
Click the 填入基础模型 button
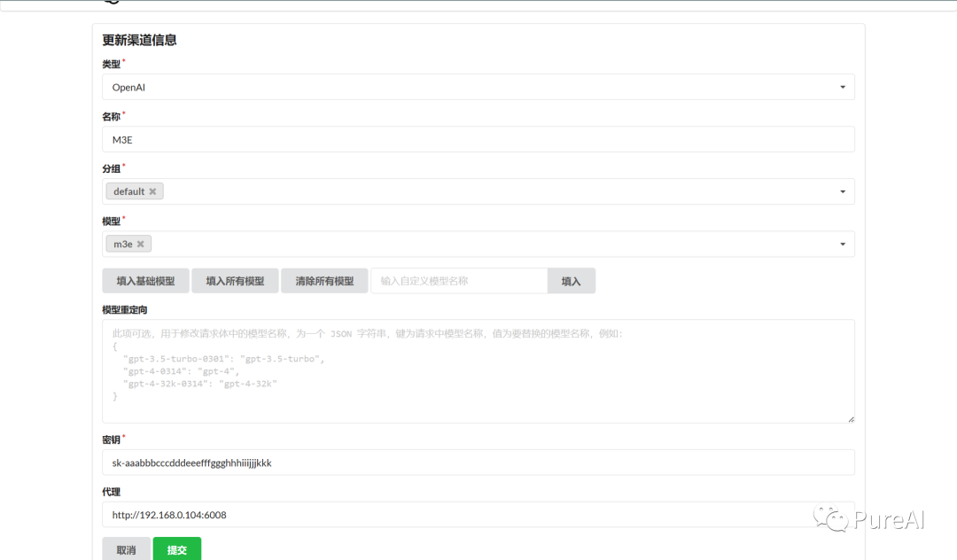(x=144, y=280)
